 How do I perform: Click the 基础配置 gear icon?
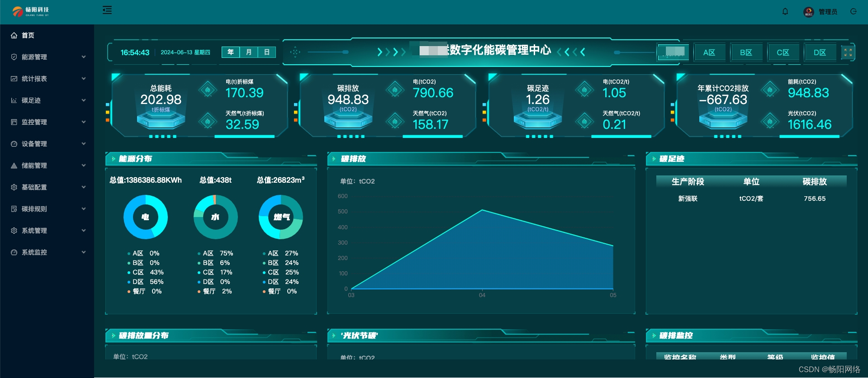(14, 187)
